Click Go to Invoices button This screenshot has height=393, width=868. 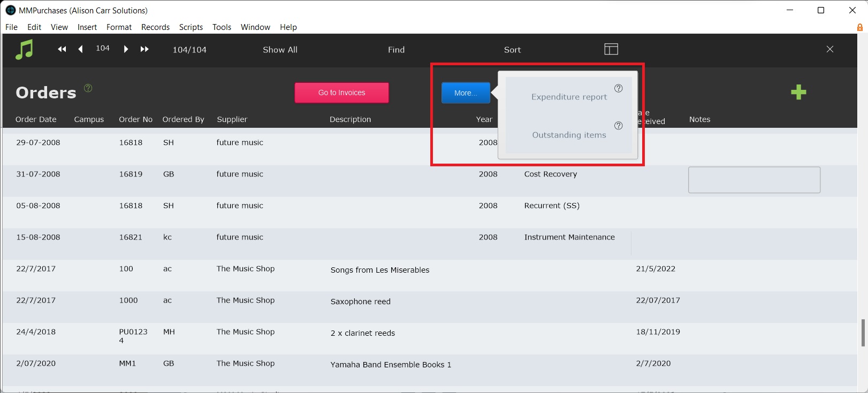click(x=341, y=93)
